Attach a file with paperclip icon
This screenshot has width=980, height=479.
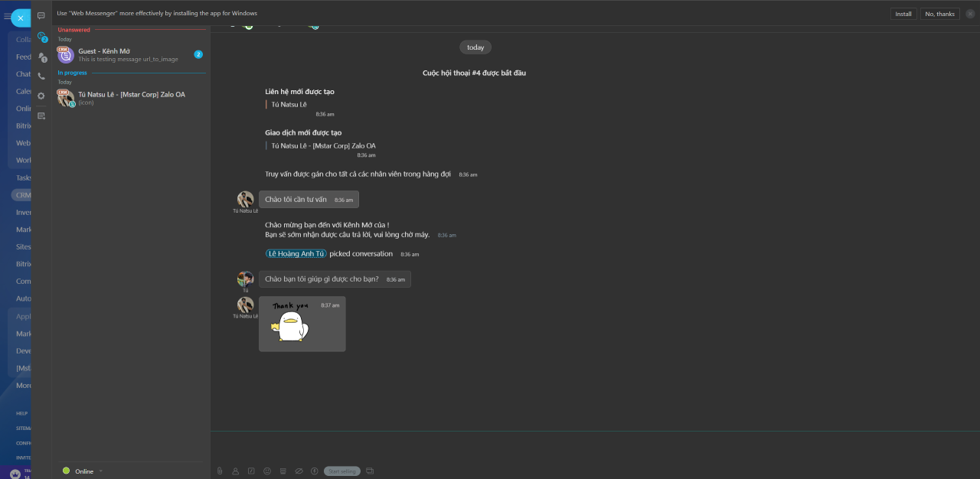[x=220, y=471]
